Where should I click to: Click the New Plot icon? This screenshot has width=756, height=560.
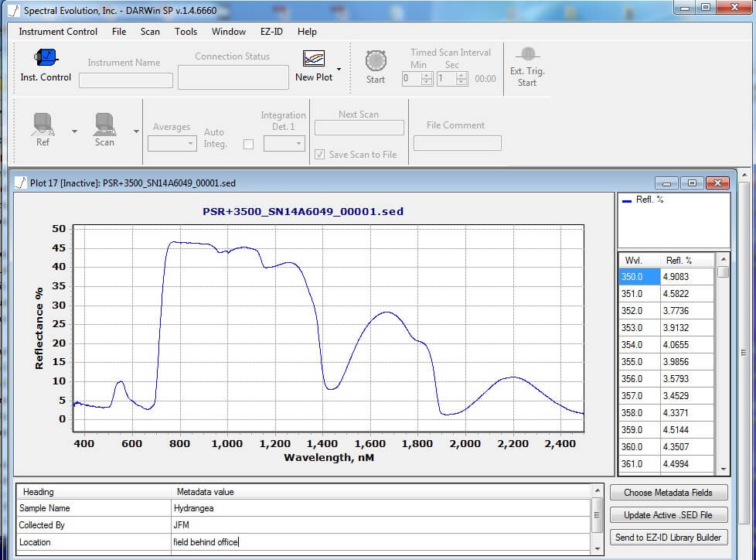(314, 60)
